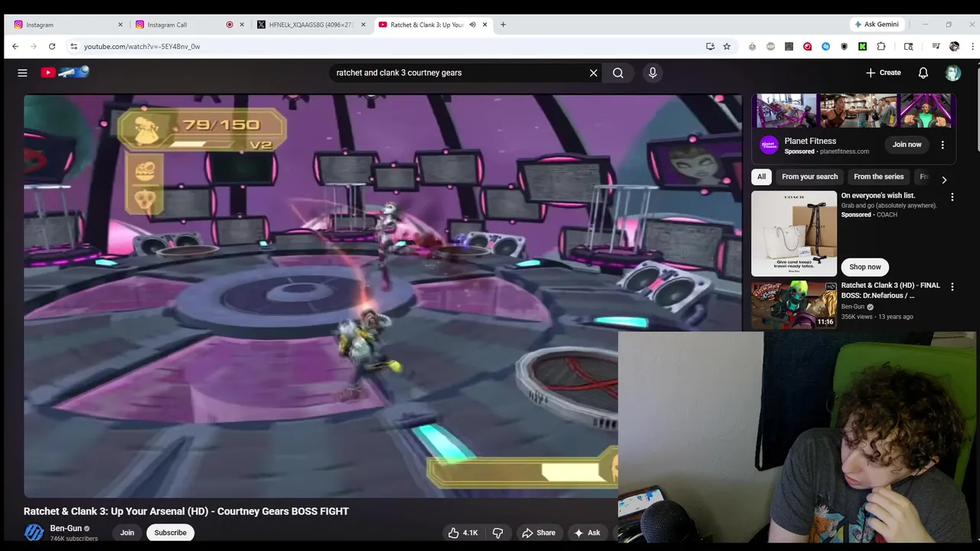Clear the search query with the X
This screenshot has width=980, height=551.
593,73
